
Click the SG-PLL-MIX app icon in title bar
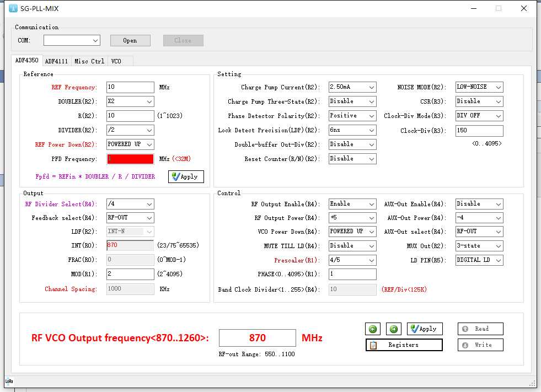point(13,8)
